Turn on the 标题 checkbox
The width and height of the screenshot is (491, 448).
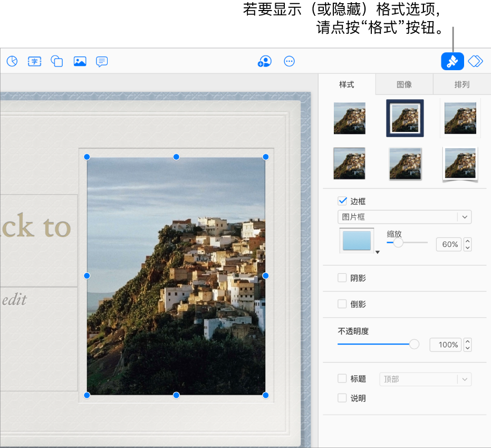pyautogui.click(x=342, y=378)
